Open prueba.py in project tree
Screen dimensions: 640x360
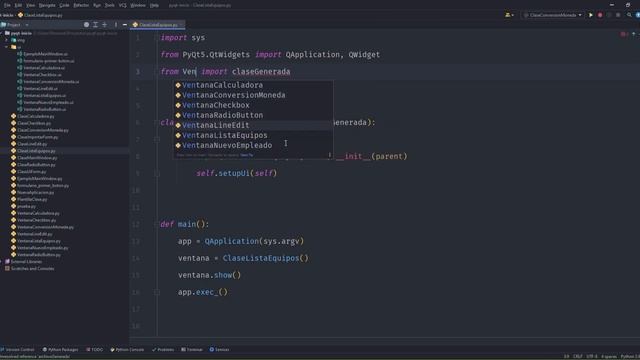click(26, 207)
